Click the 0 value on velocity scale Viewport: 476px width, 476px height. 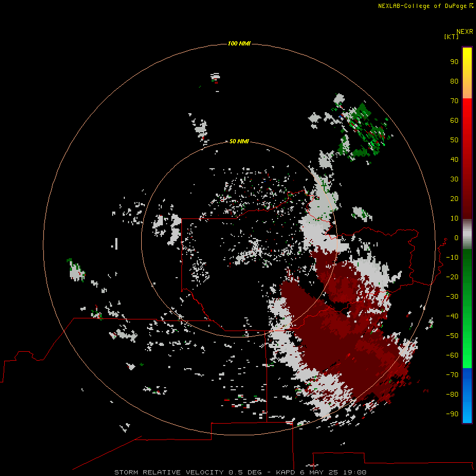coord(456,237)
